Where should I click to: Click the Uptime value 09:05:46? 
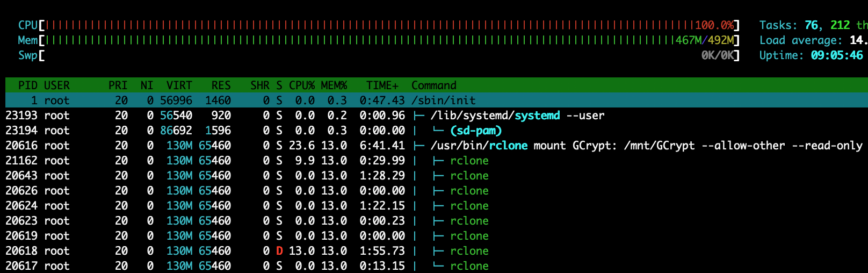tap(837, 55)
